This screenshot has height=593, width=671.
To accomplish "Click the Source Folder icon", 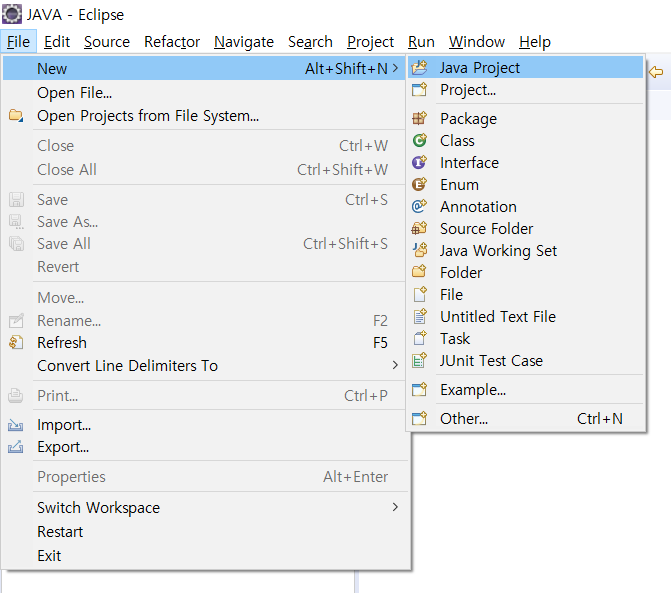I will click(419, 228).
